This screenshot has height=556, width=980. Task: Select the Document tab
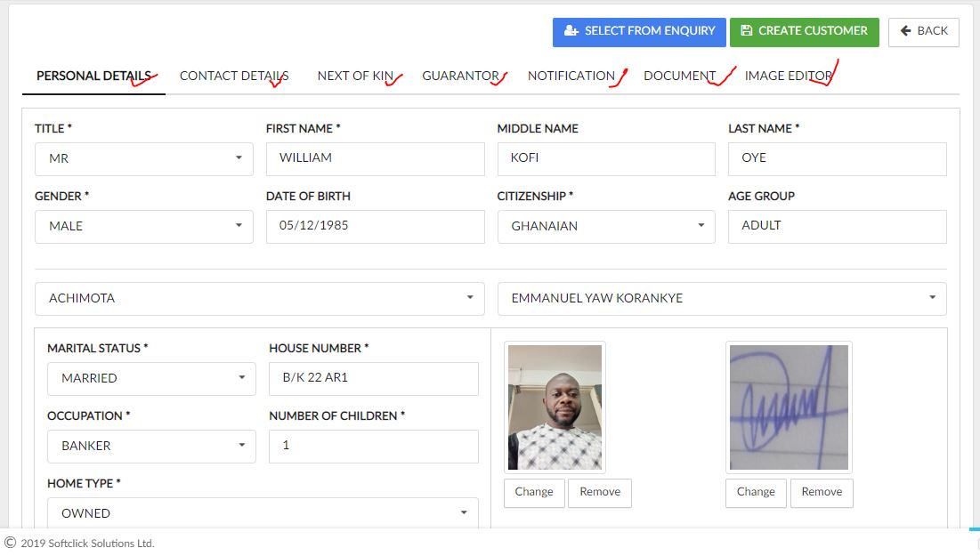click(x=680, y=76)
